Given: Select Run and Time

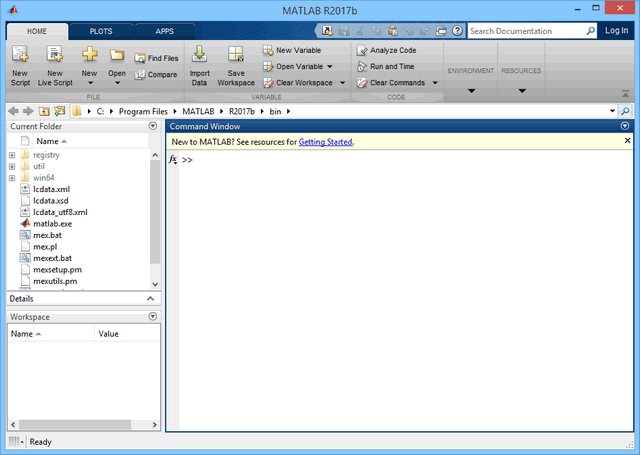Looking at the screenshot, I should point(386,66).
